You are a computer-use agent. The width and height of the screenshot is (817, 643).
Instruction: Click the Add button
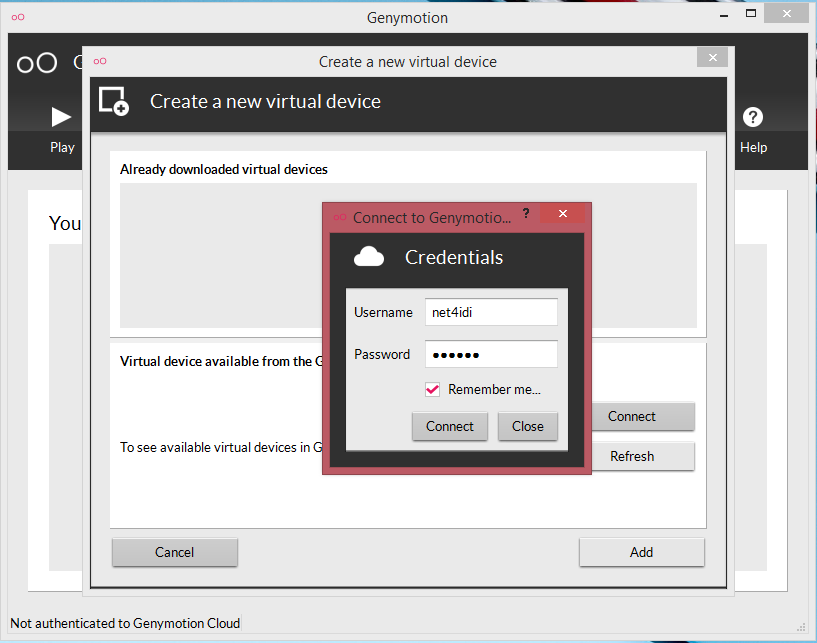tap(641, 552)
